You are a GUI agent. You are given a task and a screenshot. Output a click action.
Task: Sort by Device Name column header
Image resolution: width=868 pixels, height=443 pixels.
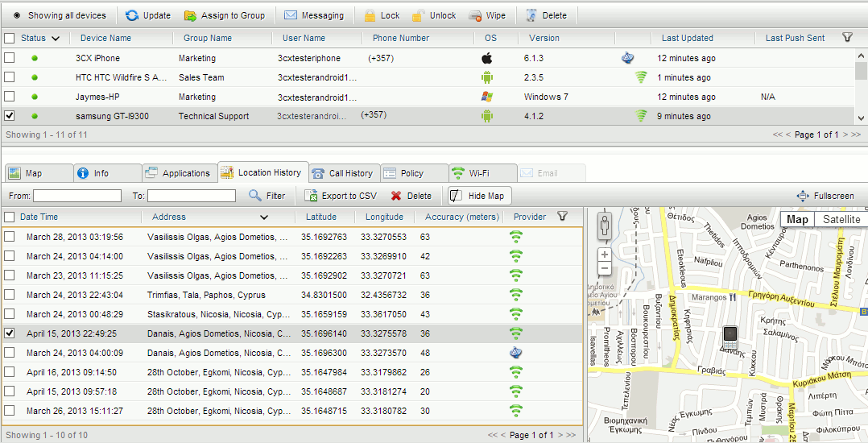click(105, 38)
